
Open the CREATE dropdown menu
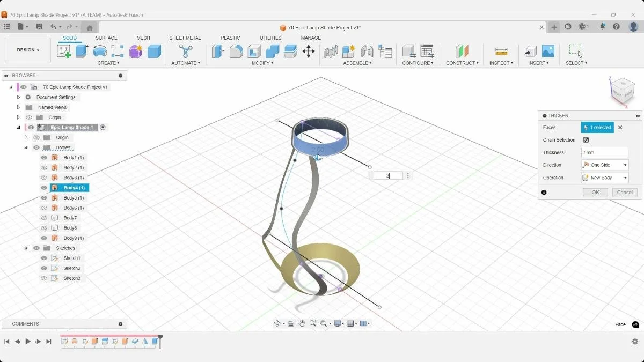point(109,63)
